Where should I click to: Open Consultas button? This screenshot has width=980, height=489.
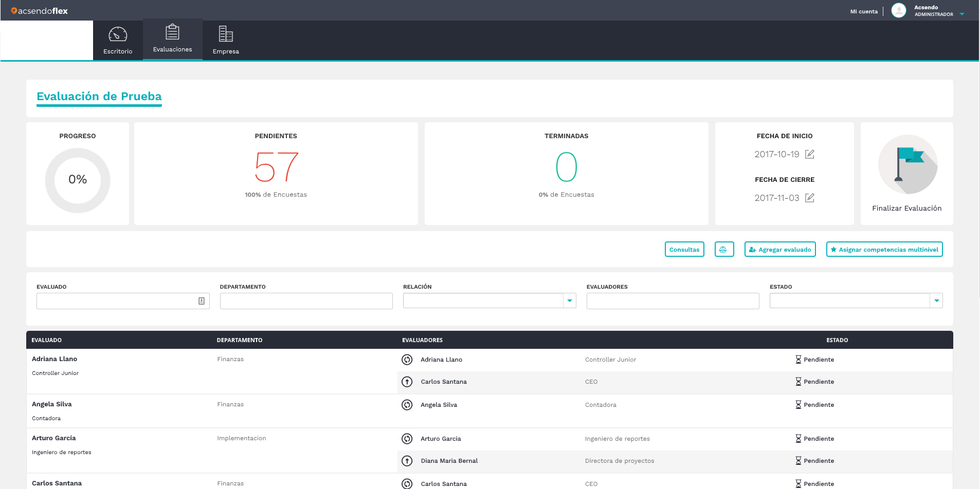tap(684, 249)
